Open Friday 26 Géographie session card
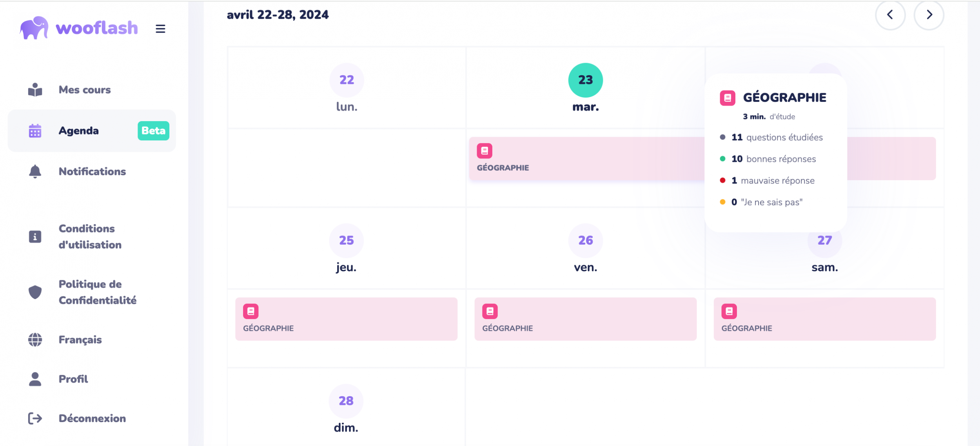 (585, 319)
